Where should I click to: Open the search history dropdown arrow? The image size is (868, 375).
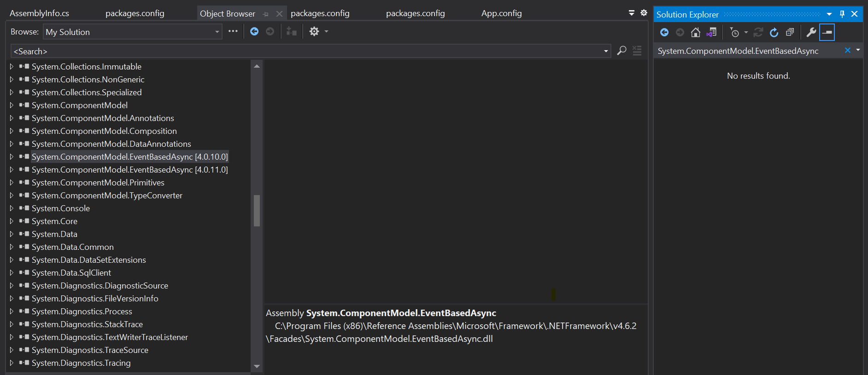tap(606, 51)
